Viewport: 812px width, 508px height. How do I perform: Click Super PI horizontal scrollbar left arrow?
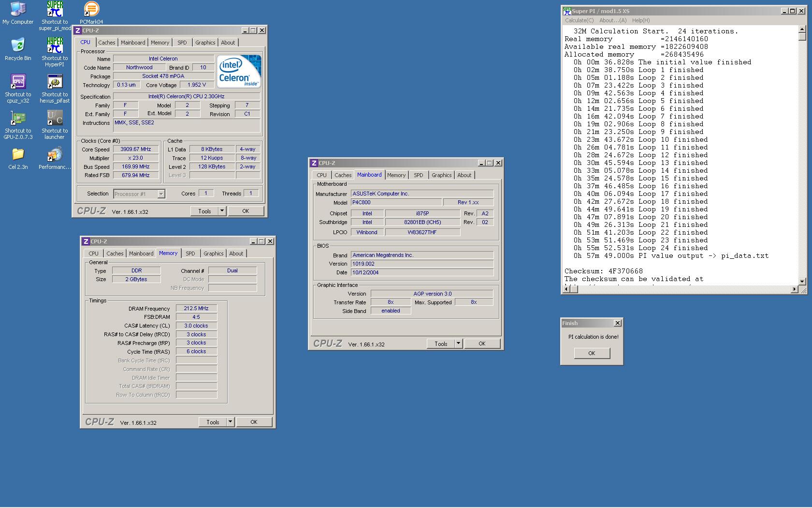pyautogui.click(x=566, y=289)
